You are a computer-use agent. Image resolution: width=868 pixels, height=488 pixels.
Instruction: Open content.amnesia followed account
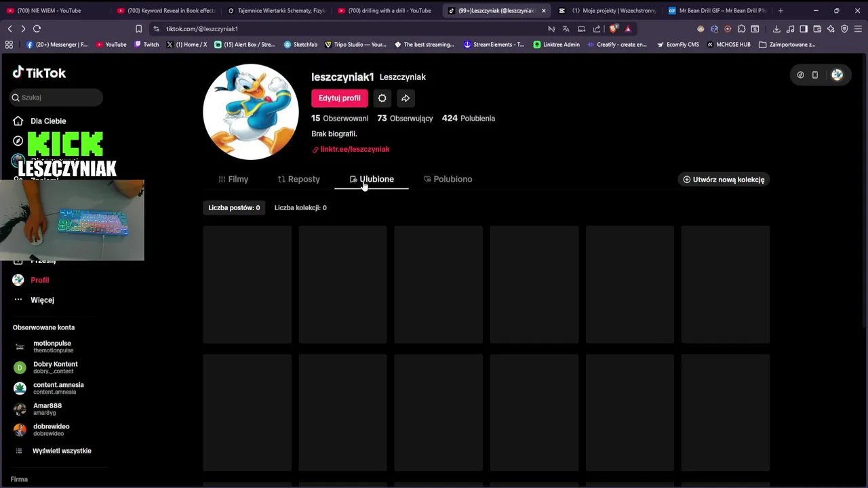(58, 388)
